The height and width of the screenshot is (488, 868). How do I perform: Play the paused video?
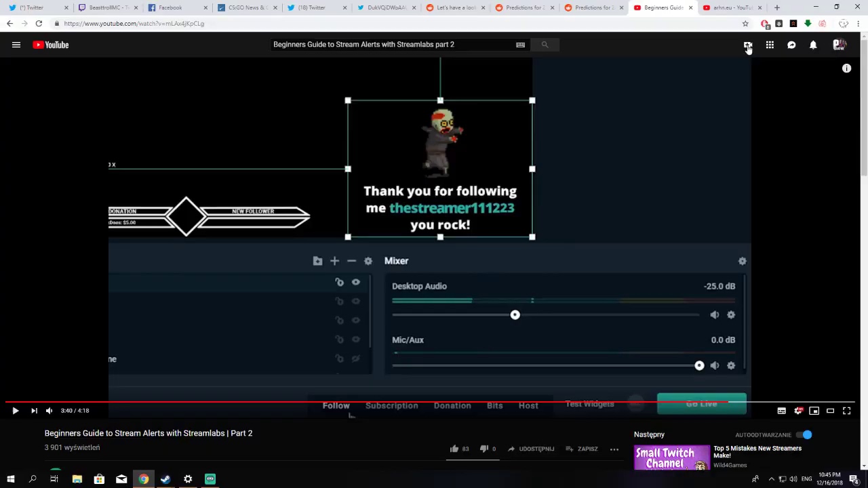(x=15, y=411)
